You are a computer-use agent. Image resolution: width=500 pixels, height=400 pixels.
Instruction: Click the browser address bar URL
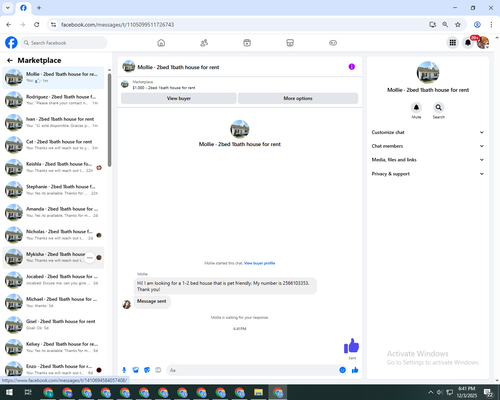click(117, 25)
